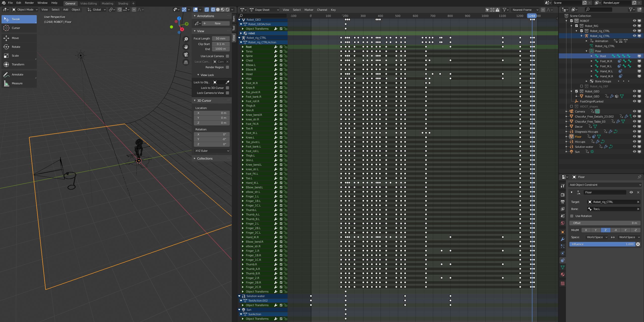Click the Scale tool icon
The height and width of the screenshot is (322, 644).
(x=7, y=56)
